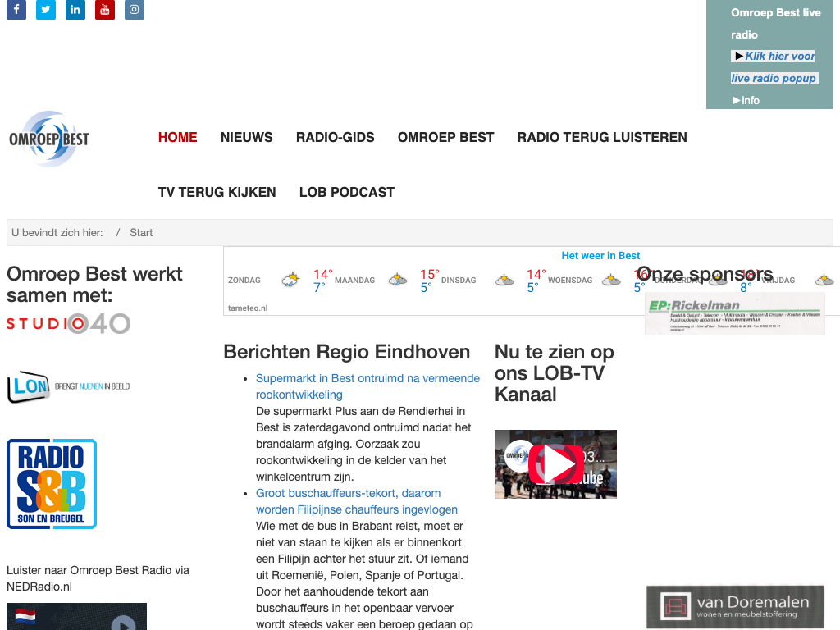The height and width of the screenshot is (630, 840).
Task: Read the supermarkt in Best ontruimd article
Action: (x=367, y=386)
